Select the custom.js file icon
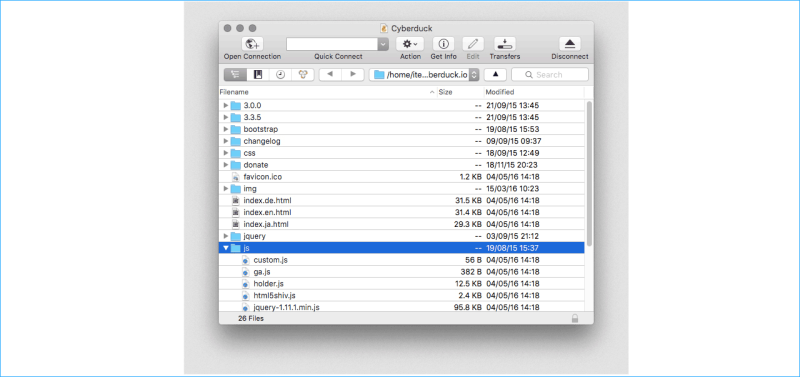This screenshot has height=377, width=800. tap(245, 260)
